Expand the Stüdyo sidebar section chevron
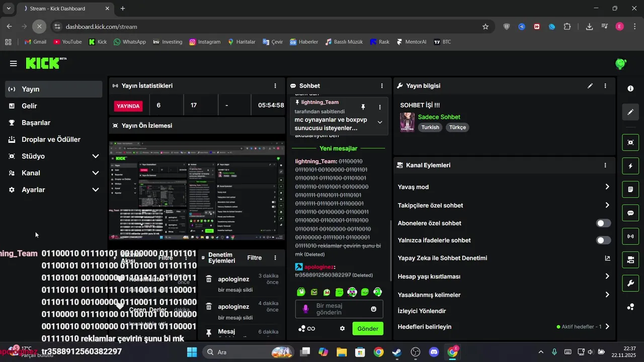Viewport: 644px width, 362px height. (96, 156)
